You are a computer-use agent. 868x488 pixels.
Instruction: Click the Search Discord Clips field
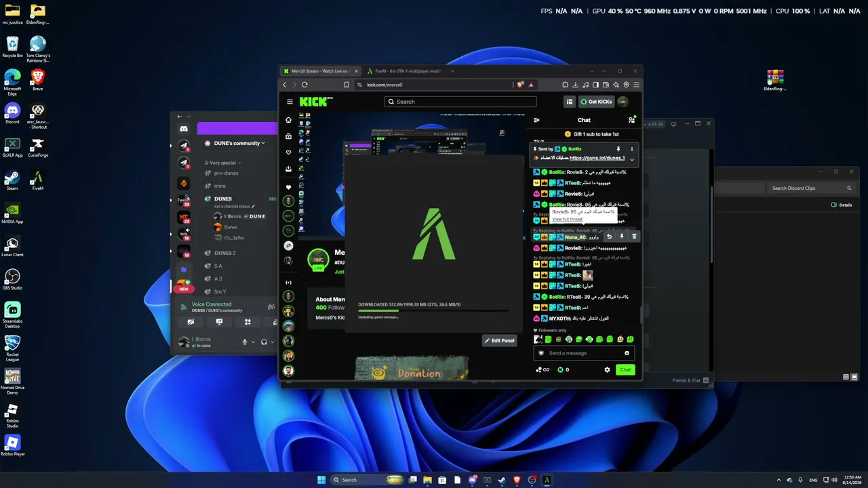[811, 188]
